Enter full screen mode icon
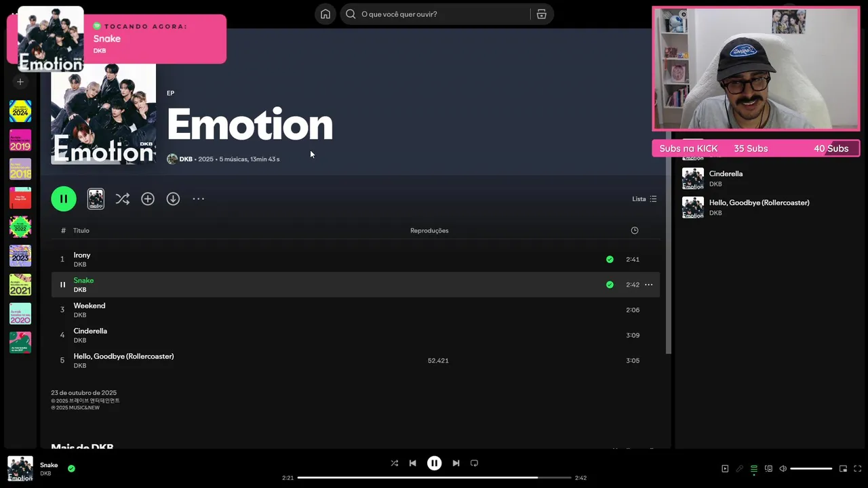Image resolution: width=868 pixels, height=488 pixels. click(x=857, y=468)
